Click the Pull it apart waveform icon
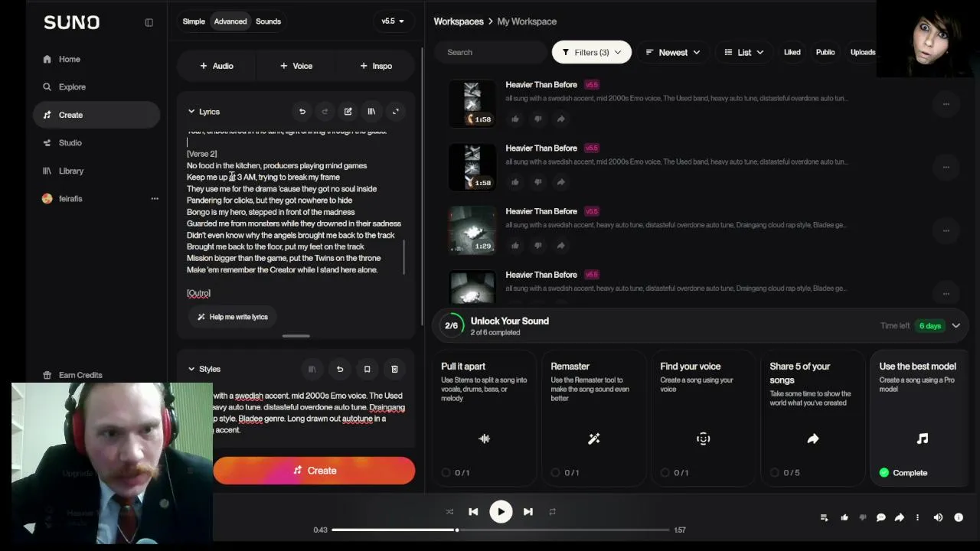This screenshot has width=980, height=551. tap(484, 439)
